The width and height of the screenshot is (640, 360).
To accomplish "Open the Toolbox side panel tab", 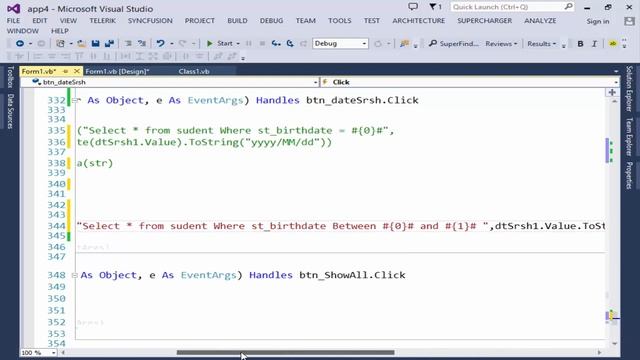I will [x=11, y=77].
